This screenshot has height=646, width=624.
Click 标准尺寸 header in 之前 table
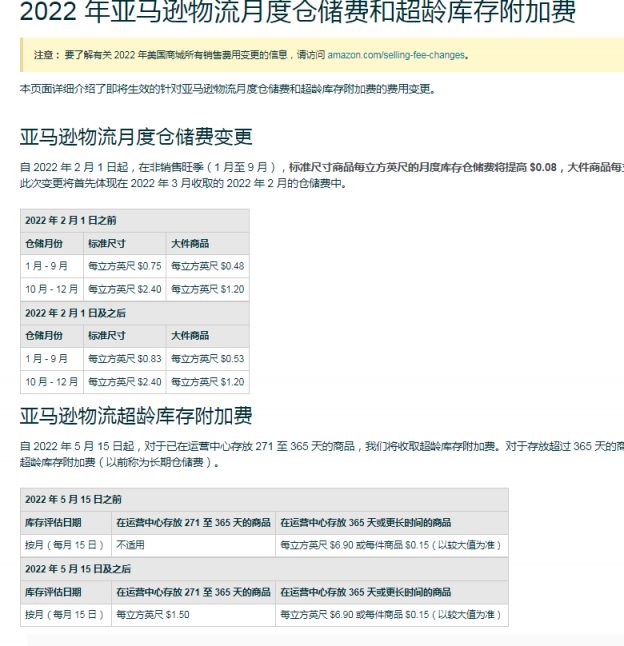coord(125,243)
